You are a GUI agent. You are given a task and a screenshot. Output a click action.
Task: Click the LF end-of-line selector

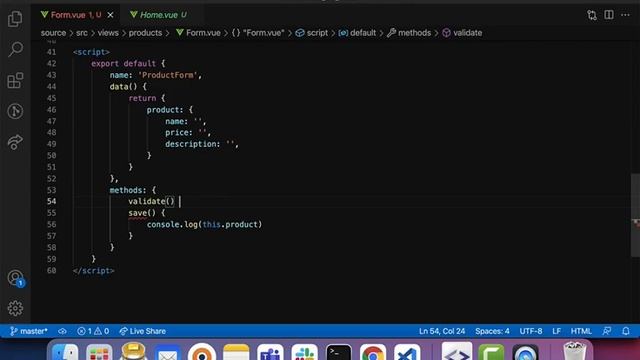556,331
